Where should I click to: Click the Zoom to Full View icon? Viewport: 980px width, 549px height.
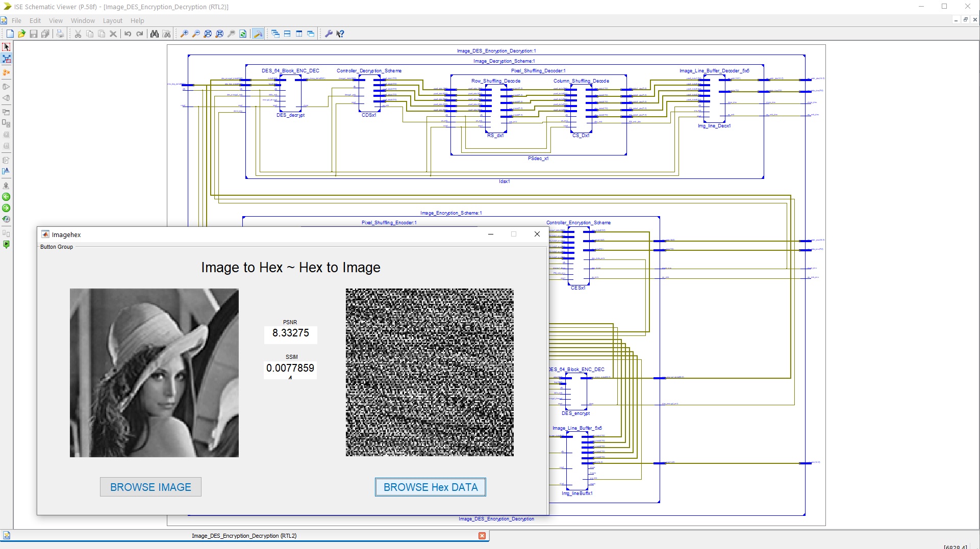(x=208, y=34)
